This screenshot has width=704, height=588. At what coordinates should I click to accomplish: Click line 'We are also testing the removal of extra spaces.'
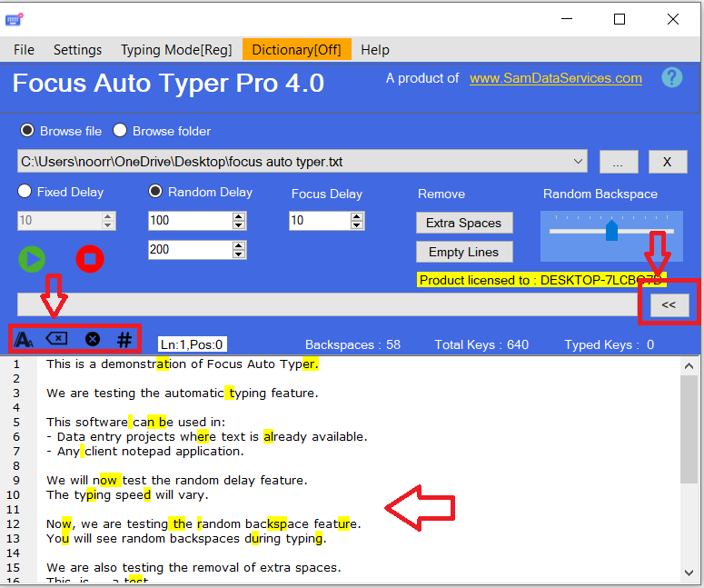[x=193, y=567]
